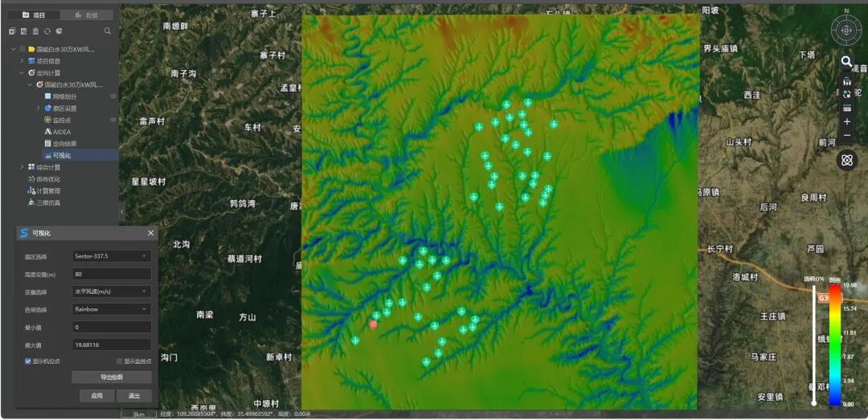Uncheck the 显示机位点 checkbox

pos(28,361)
